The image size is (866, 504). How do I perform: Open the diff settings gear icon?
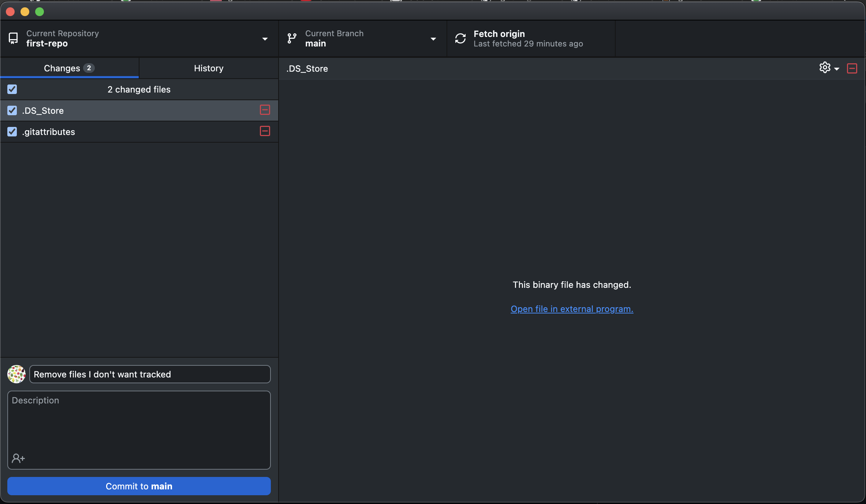825,68
